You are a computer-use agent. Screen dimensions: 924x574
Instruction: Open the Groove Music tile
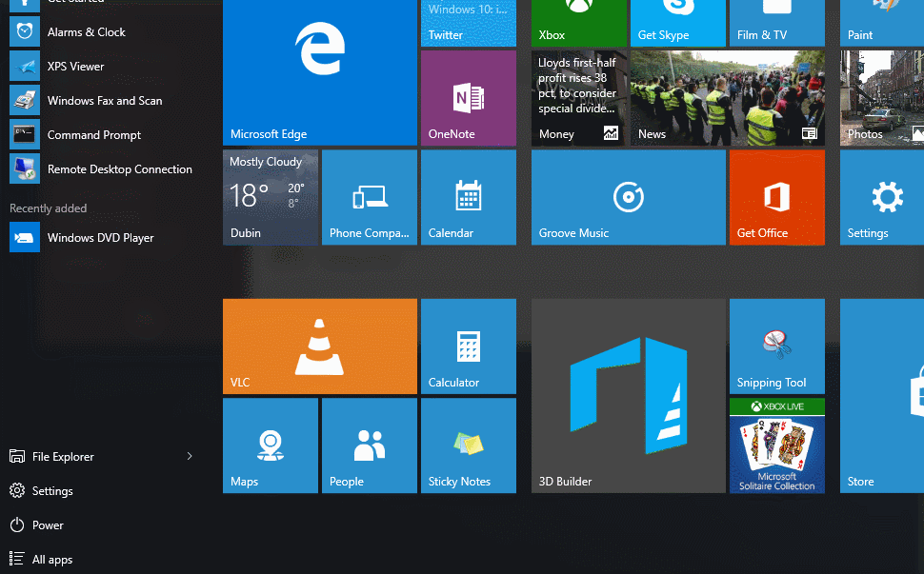click(628, 197)
